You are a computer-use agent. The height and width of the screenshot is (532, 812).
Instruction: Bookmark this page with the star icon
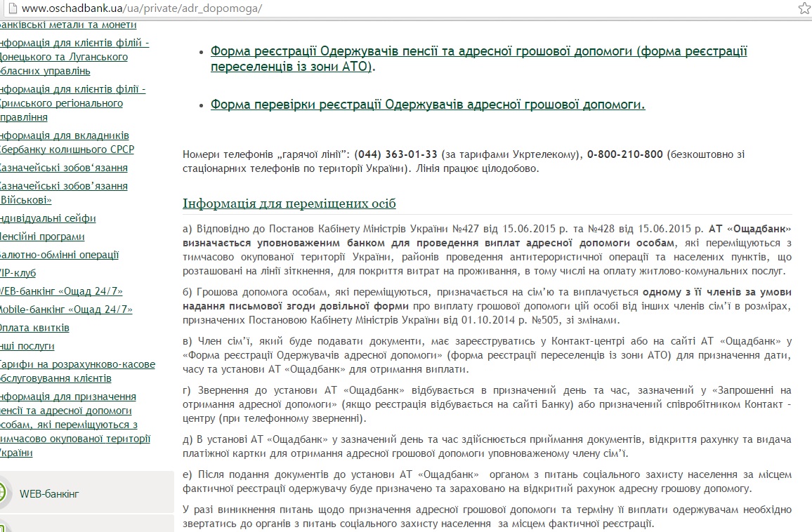(805, 8)
